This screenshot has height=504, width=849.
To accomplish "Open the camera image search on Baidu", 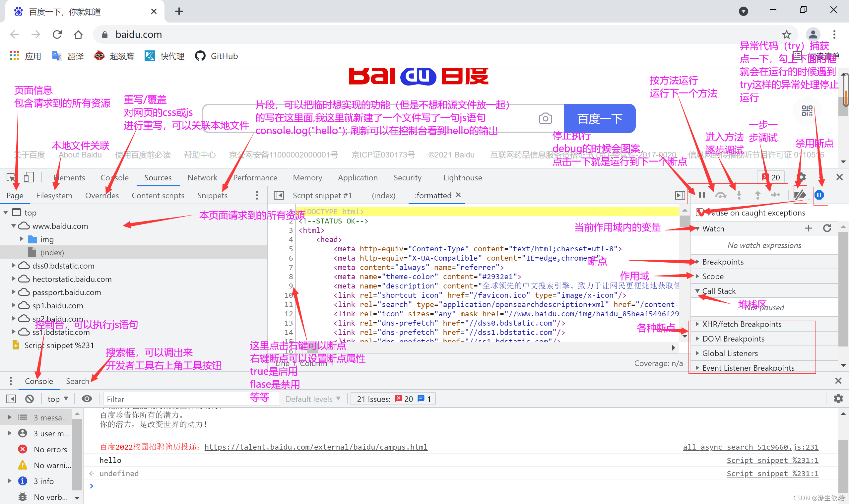I will coord(545,118).
